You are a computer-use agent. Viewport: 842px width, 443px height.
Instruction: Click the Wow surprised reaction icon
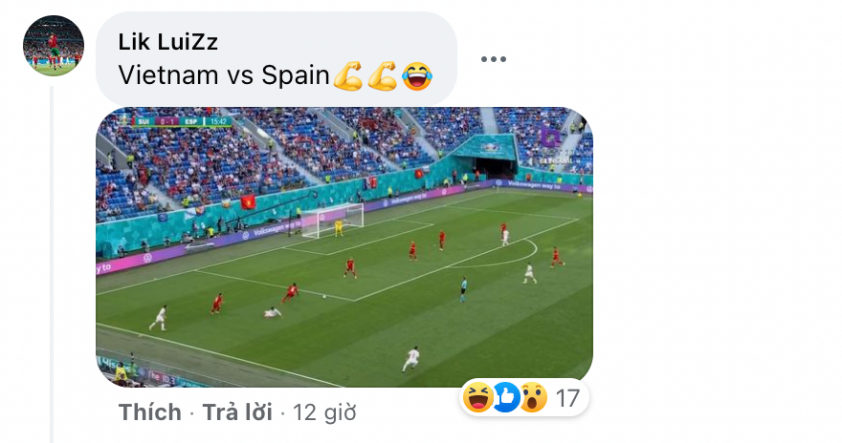[x=533, y=398]
